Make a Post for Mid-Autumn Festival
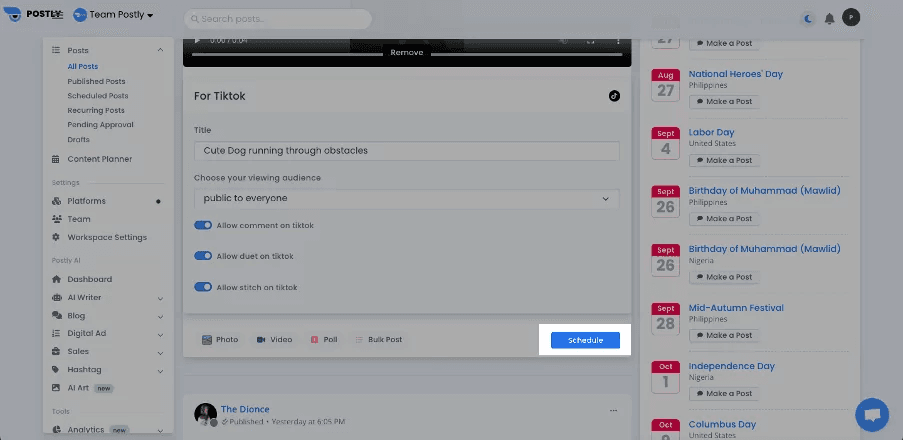This screenshot has height=440, width=904. [724, 336]
